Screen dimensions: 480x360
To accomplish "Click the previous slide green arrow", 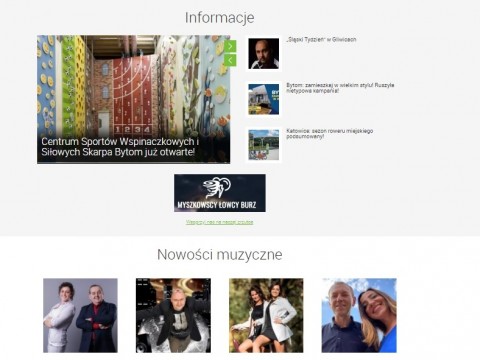I will pyautogui.click(x=230, y=60).
